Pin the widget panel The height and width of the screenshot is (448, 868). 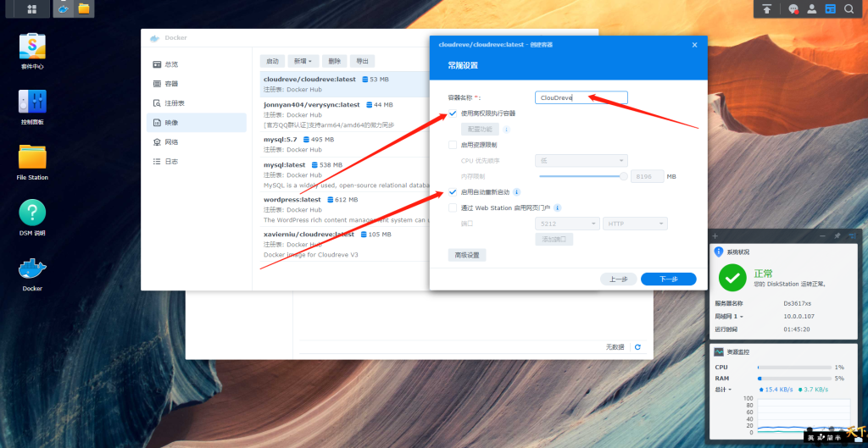click(x=837, y=235)
